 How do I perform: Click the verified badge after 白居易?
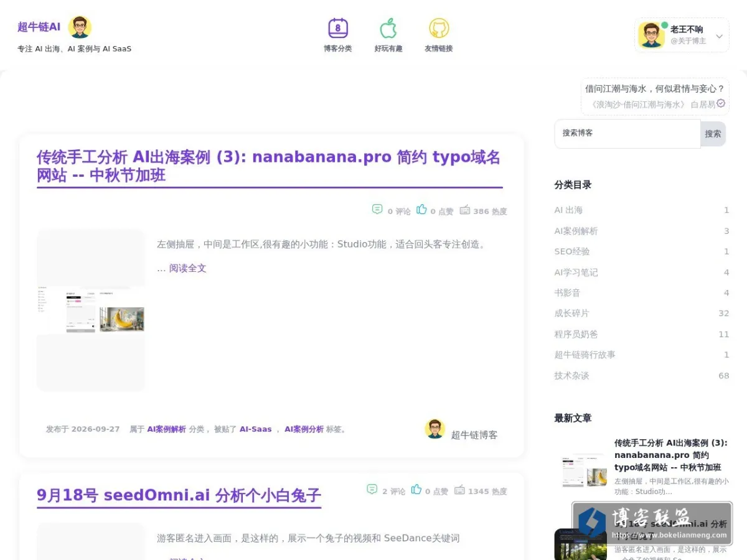tap(721, 103)
